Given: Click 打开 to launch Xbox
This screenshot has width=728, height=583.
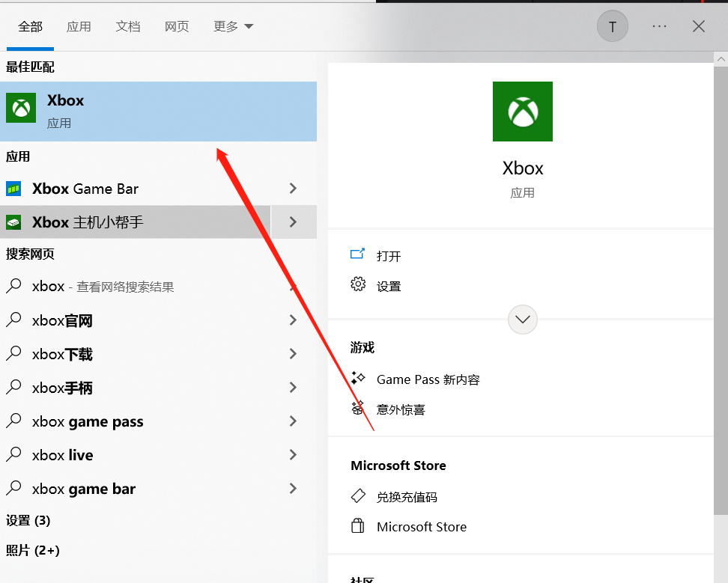Looking at the screenshot, I should tap(389, 256).
